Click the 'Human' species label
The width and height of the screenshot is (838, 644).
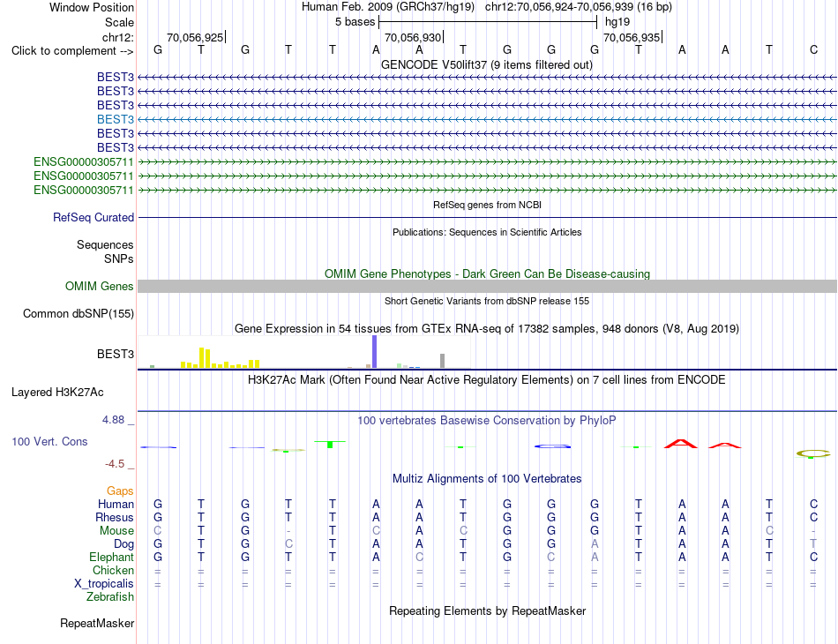116,504
